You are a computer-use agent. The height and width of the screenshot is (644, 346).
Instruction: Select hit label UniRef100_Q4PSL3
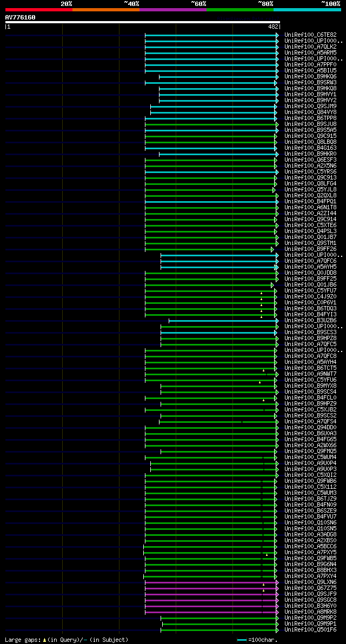[x=310, y=231]
